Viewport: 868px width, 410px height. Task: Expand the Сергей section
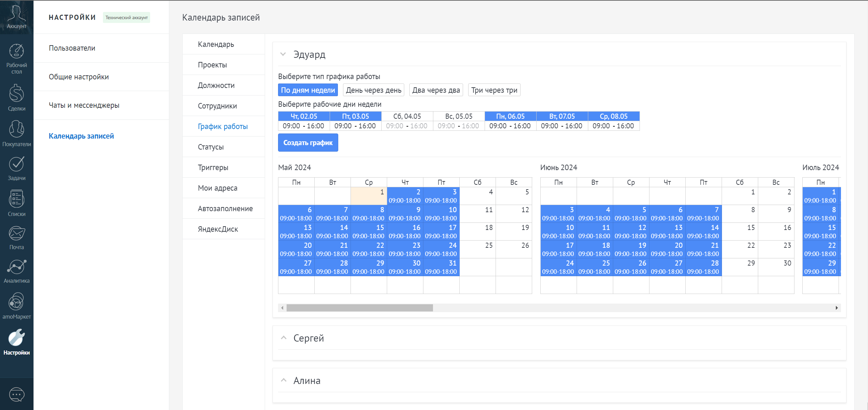pyautogui.click(x=284, y=338)
